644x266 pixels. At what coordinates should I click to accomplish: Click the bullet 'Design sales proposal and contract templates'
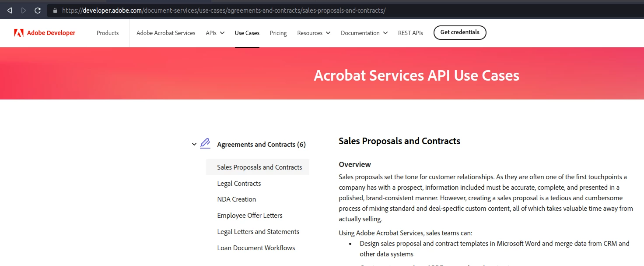coord(494,248)
